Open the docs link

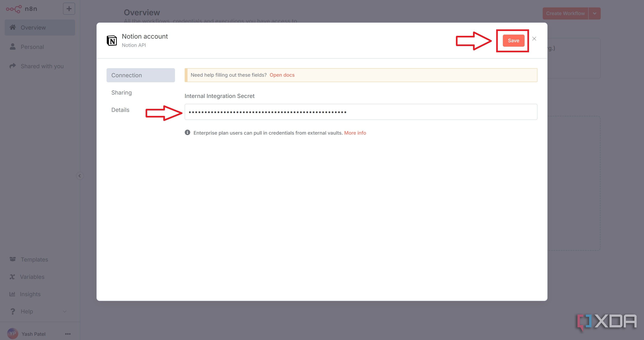(282, 75)
